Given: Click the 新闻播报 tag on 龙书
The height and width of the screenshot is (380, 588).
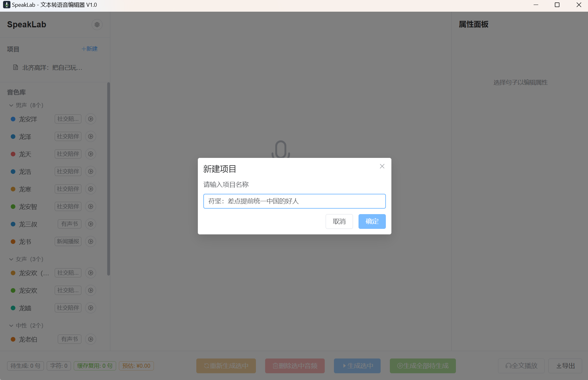Looking at the screenshot, I should [x=68, y=241].
